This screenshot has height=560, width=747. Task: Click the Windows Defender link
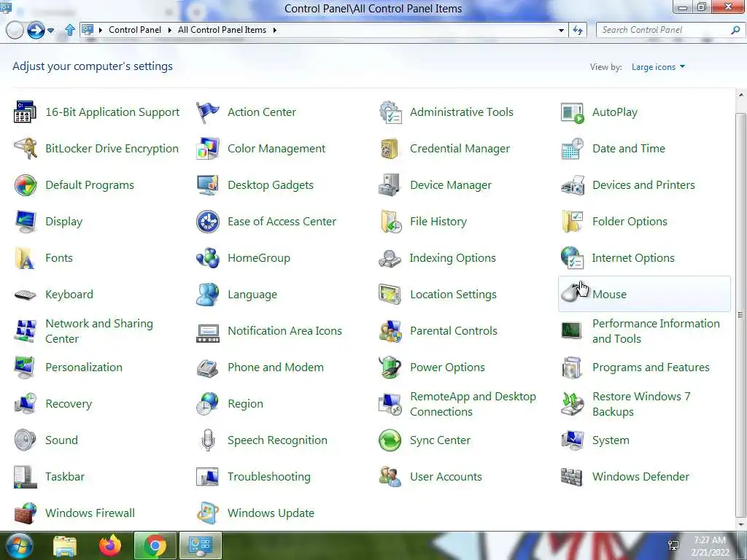click(640, 477)
